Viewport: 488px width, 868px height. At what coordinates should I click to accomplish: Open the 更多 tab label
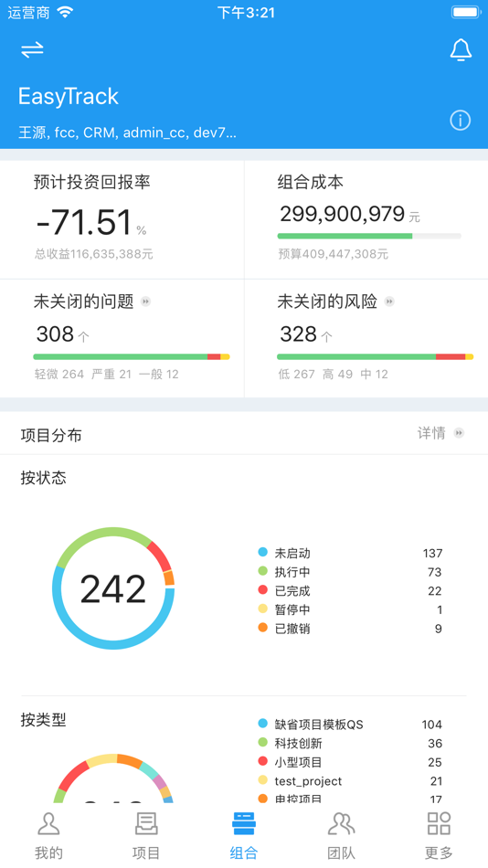click(x=439, y=853)
